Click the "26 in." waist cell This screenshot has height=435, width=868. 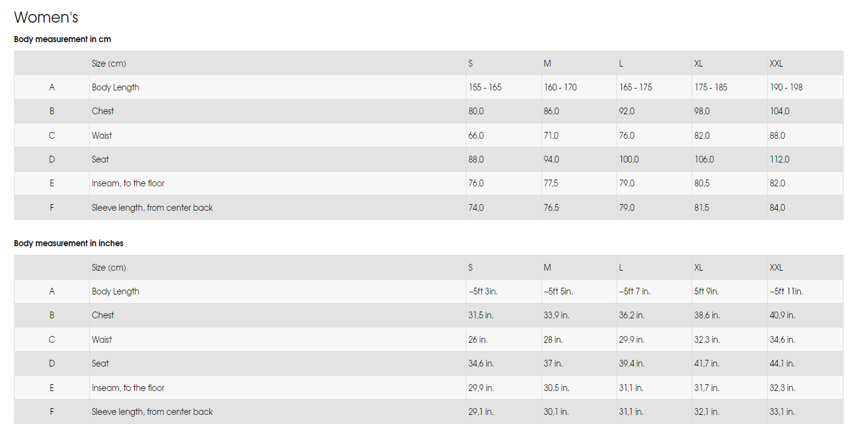coord(478,340)
